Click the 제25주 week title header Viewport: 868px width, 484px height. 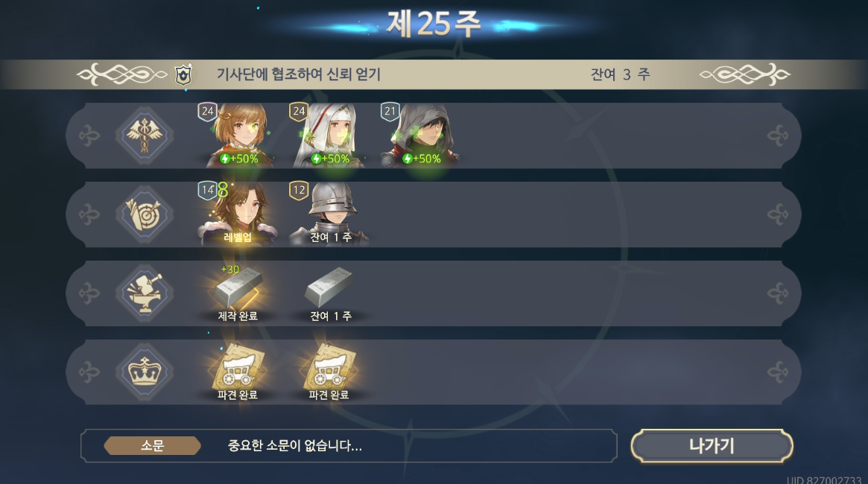click(434, 25)
